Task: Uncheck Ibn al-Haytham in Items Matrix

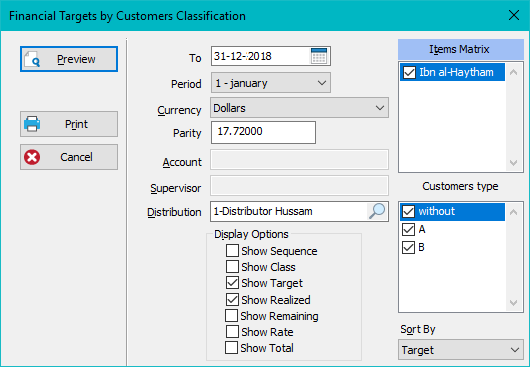Action: click(409, 72)
